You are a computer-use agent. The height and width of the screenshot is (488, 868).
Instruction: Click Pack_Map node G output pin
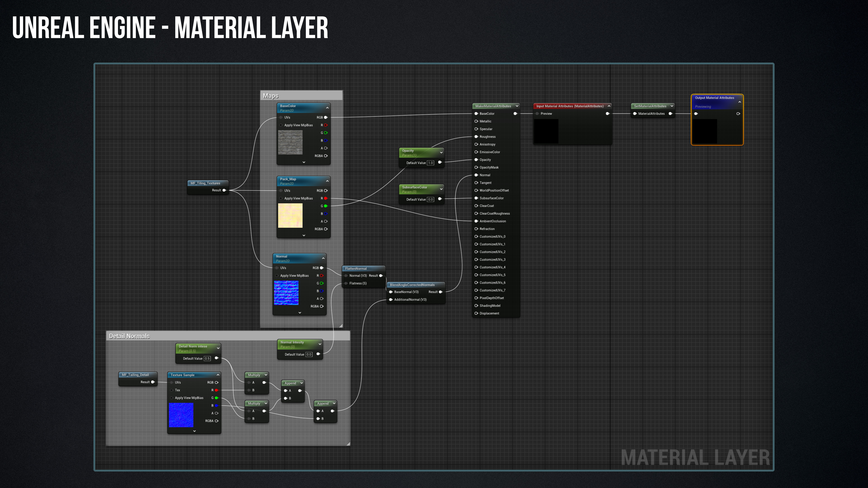[x=325, y=206]
